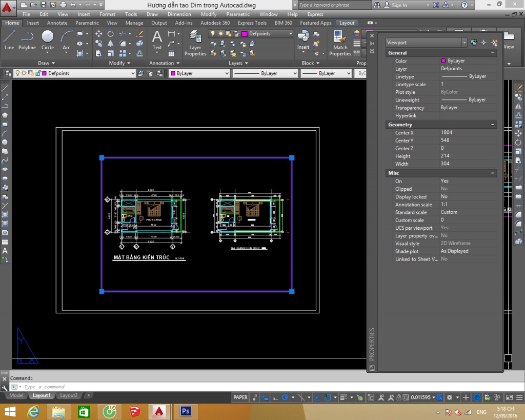Select the Line tool in Draw panel
This screenshot has width=525, height=420.
pos(9,41)
